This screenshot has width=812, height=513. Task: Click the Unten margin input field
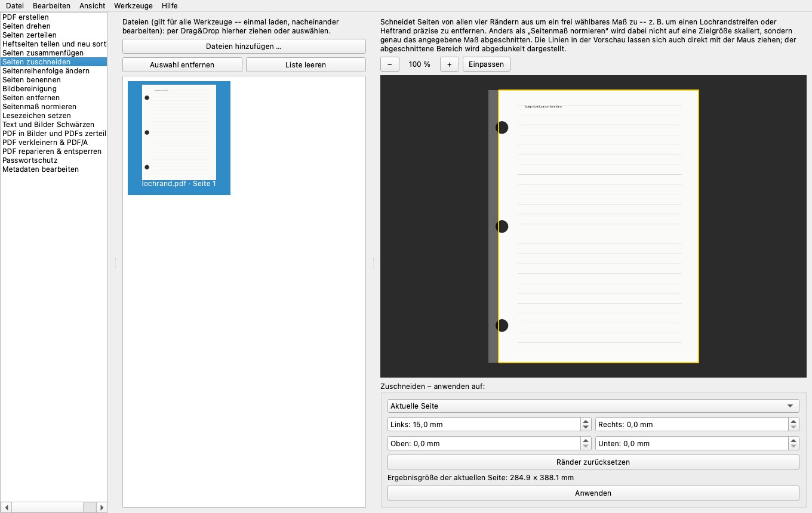pyautogui.click(x=692, y=444)
